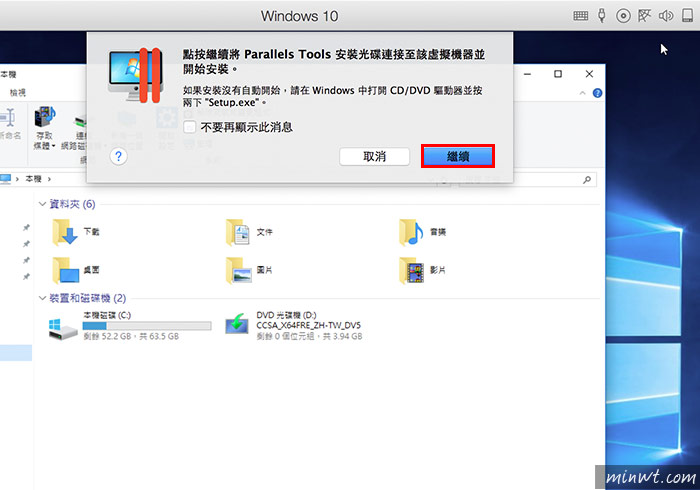Open the 桌面 desktop folder

[76, 270]
